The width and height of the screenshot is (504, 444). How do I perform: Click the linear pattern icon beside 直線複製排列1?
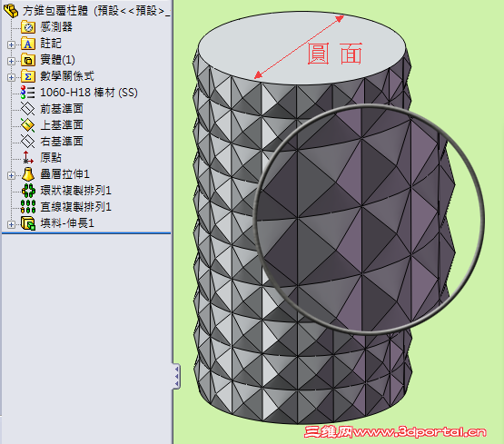coord(28,207)
